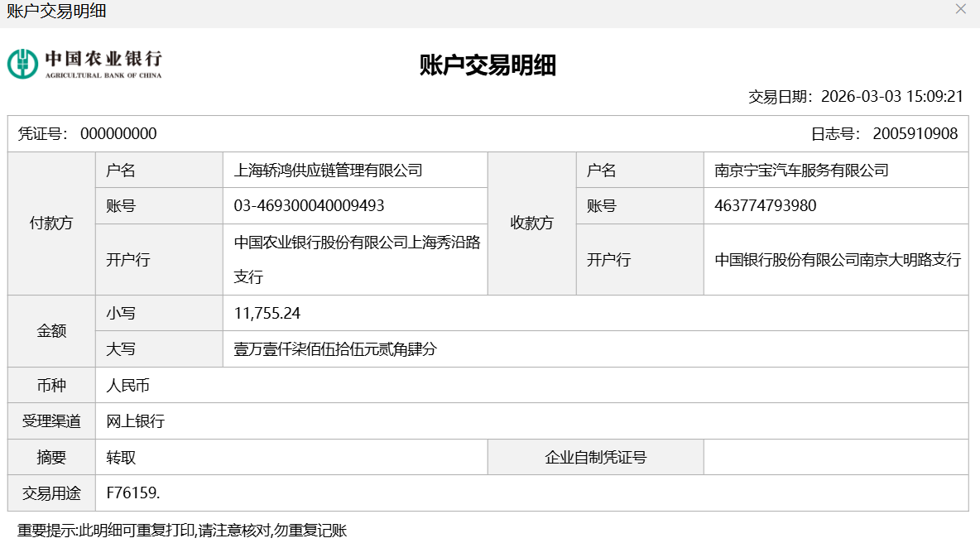Click the channel value 网上银行
The image size is (980, 543).
(136, 421)
